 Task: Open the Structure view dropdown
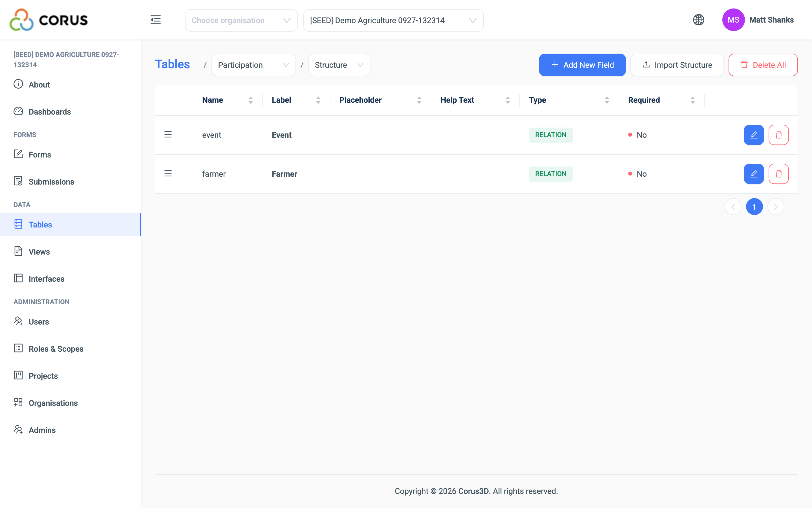tap(339, 65)
